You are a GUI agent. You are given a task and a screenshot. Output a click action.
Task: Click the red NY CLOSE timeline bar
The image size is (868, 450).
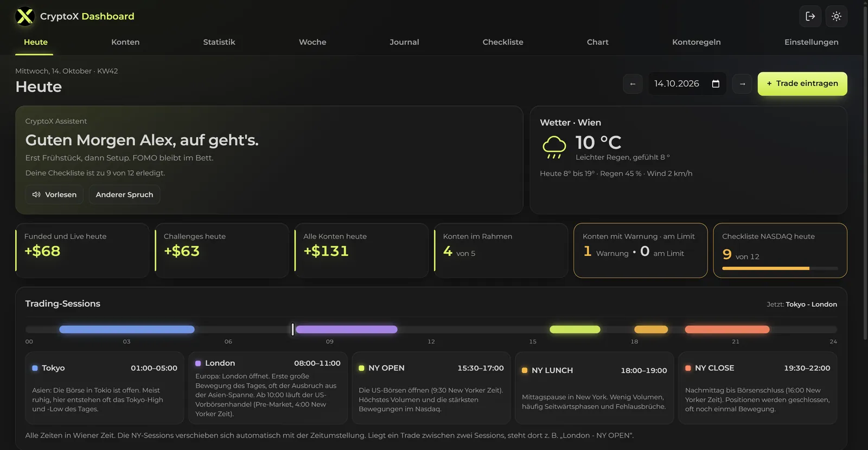coord(727,329)
